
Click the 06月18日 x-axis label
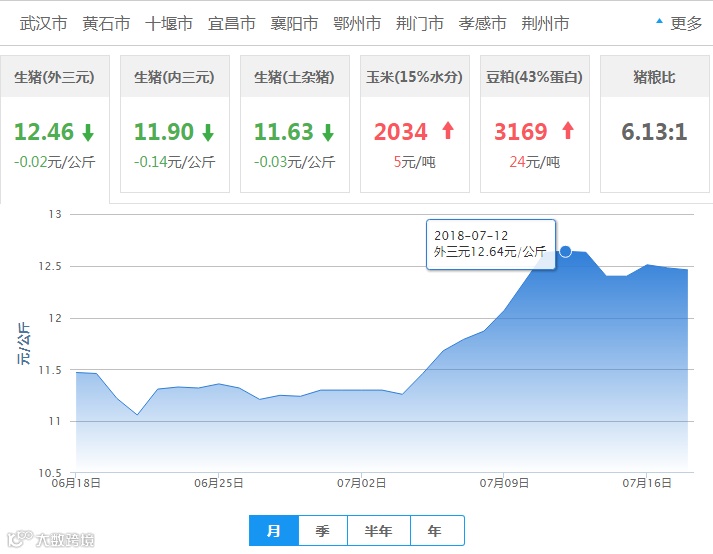(76, 483)
